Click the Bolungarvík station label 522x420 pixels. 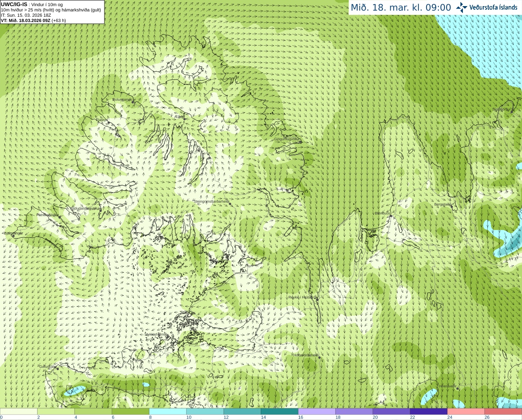122,99
